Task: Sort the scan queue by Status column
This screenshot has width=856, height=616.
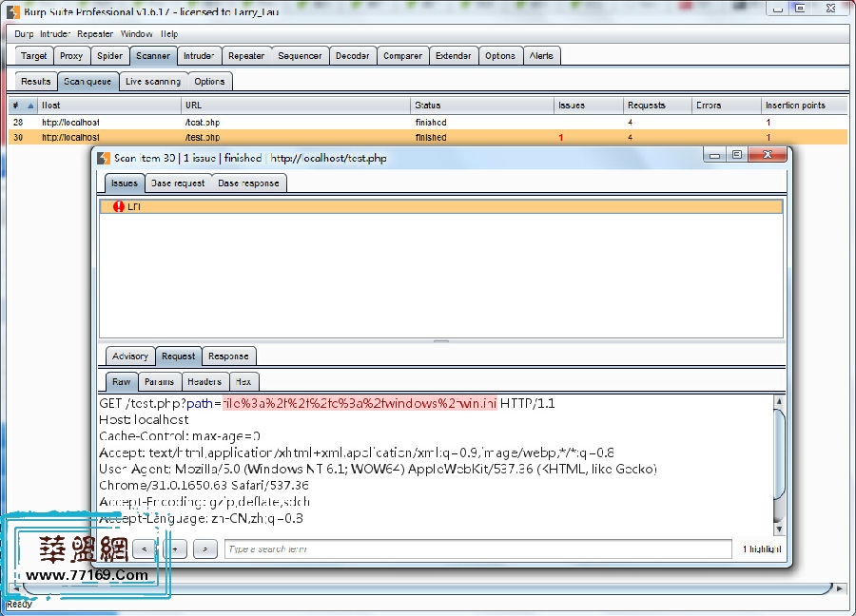Action: pyautogui.click(x=428, y=106)
